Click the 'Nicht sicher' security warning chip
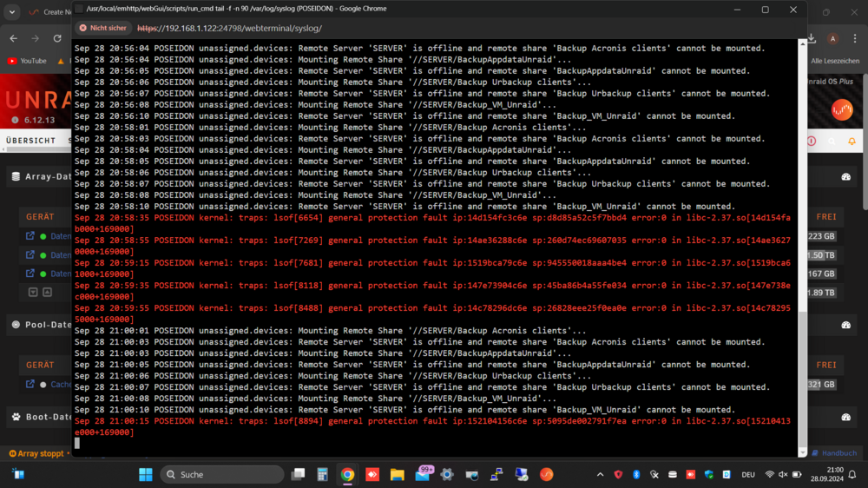Screen dimensions: 868x488 (x=102, y=28)
